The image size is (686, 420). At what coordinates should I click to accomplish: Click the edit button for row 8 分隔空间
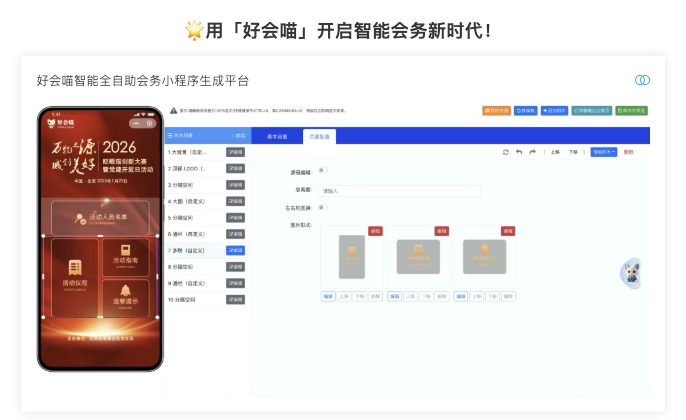coord(235,267)
